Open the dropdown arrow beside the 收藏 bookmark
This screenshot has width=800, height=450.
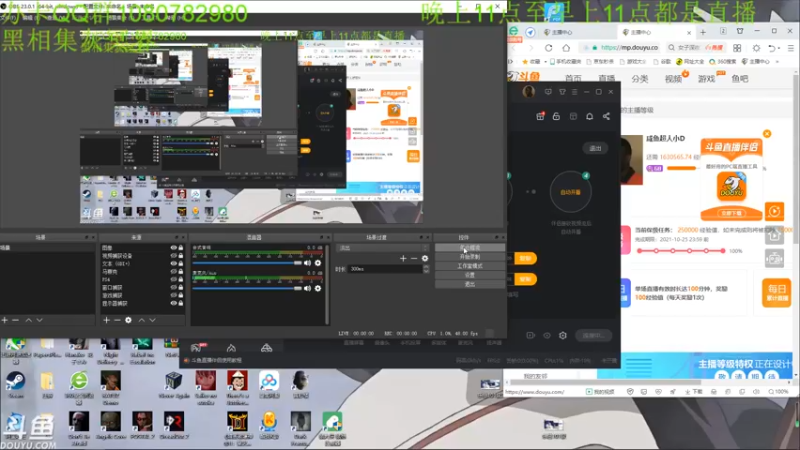click(545, 62)
